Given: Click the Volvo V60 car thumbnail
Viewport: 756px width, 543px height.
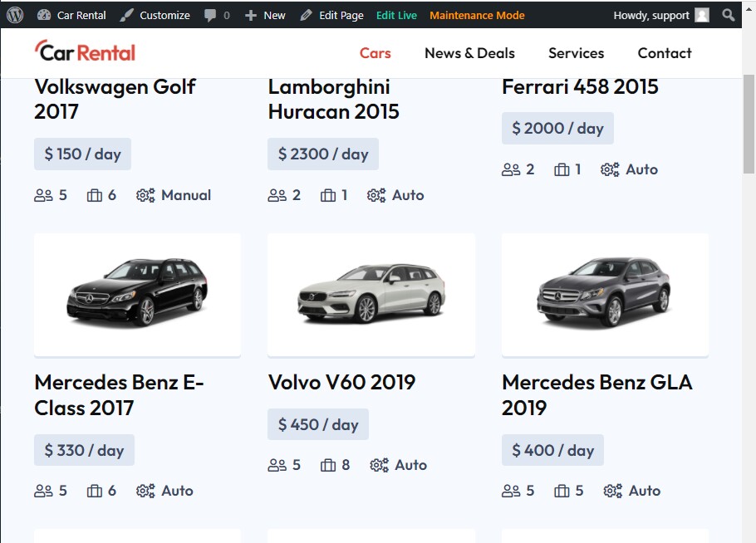Looking at the screenshot, I should coord(371,294).
